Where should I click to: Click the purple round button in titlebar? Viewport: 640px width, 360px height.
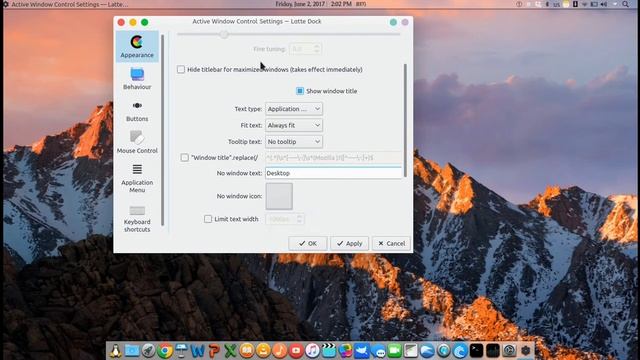point(405,22)
